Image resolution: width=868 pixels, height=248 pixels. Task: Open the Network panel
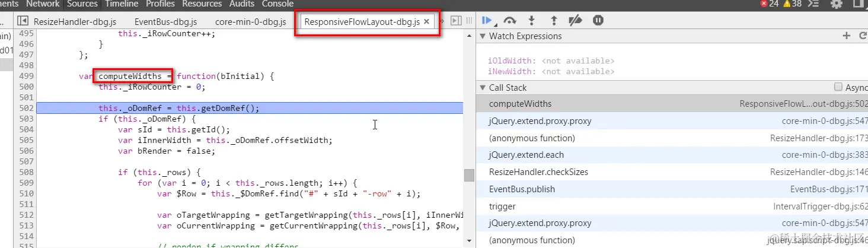click(43, 4)
